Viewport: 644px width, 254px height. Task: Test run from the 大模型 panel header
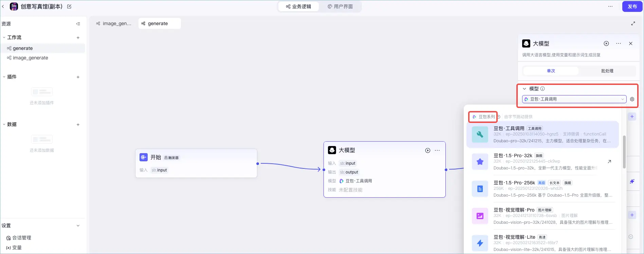point(606,43)
